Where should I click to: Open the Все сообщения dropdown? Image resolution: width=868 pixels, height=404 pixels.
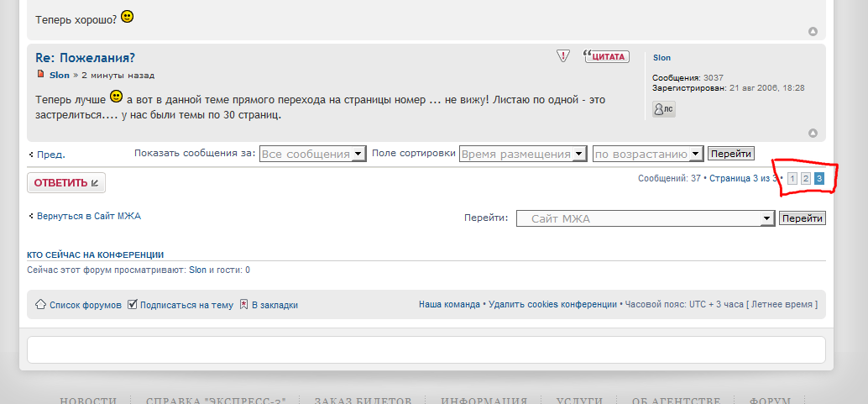pos(312,154)
